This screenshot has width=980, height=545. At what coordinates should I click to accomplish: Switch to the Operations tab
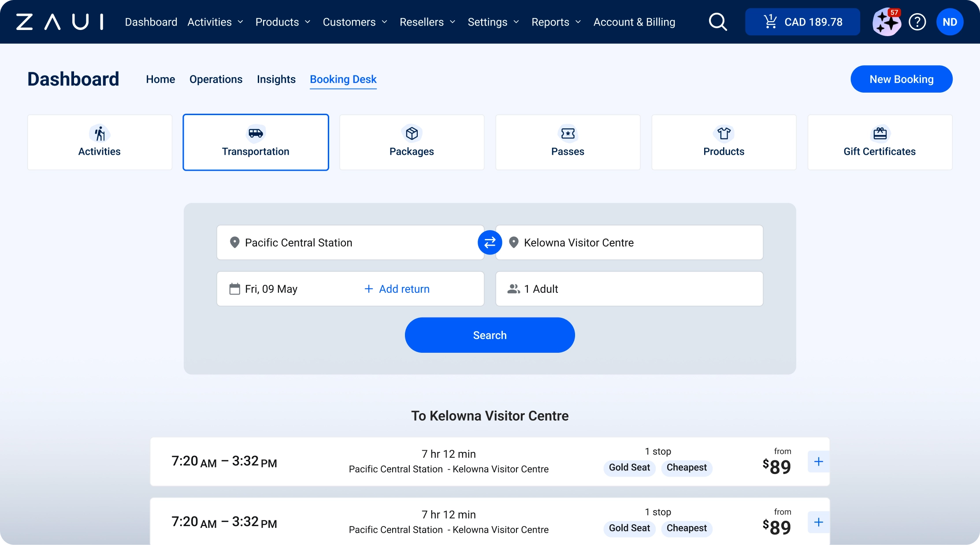point(216,79)
